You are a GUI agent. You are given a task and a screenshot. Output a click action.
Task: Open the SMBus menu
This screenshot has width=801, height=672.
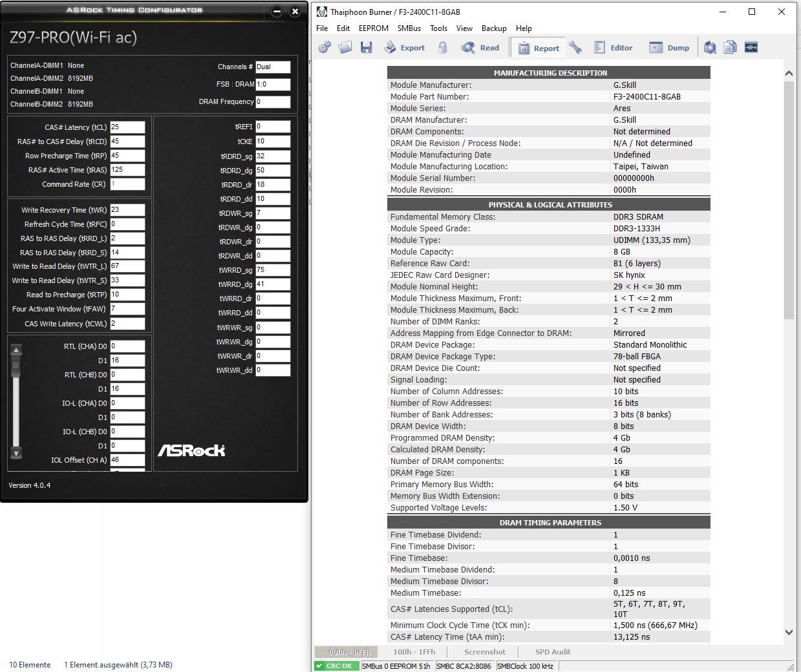click(x=409, y=28)
